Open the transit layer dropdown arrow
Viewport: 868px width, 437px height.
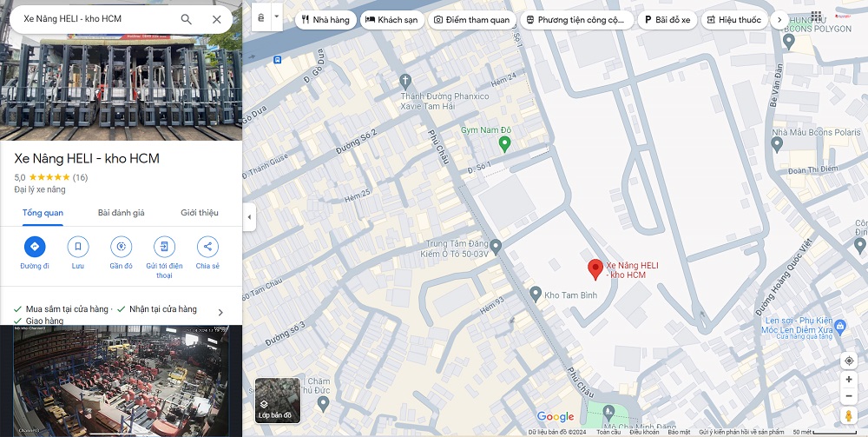[x=277, y=17]
